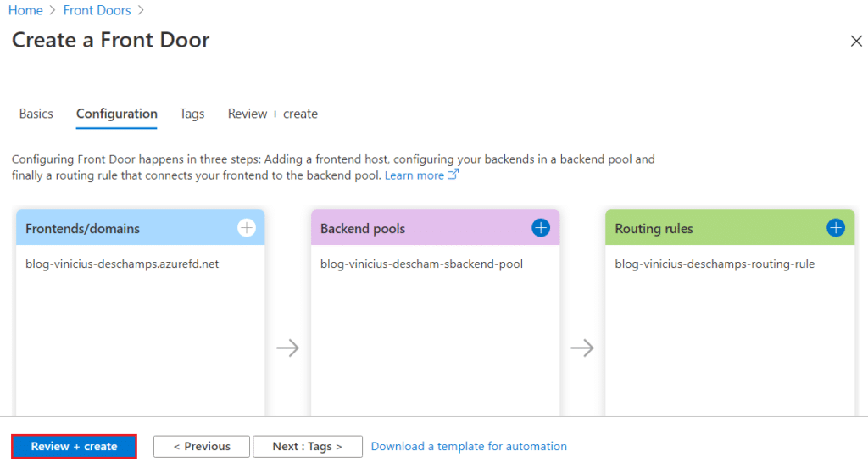Screen dimensions: 868x462
Task: Close the Create a Front Door blade
Action: 856,41
